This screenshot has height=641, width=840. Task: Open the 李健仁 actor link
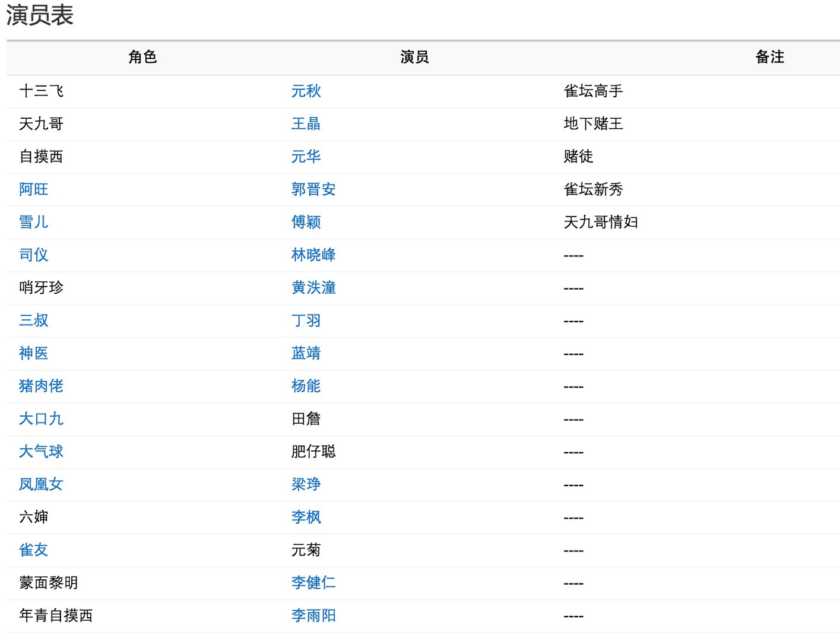coord(313,583)
